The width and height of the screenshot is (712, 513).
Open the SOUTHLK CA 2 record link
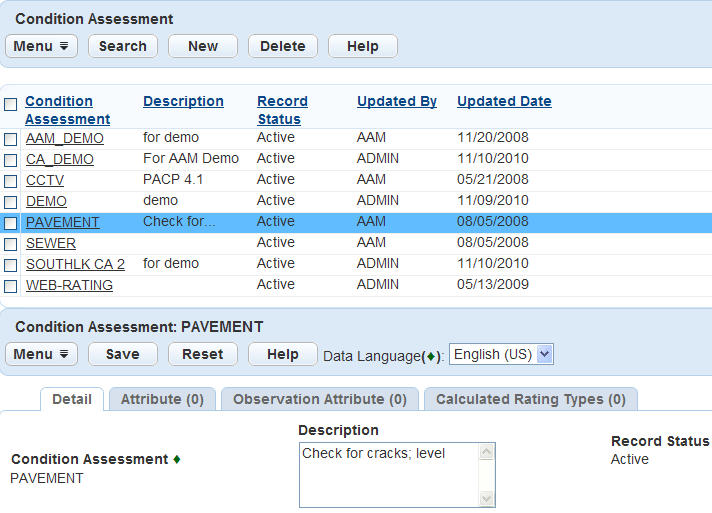[x=75, y=264]
